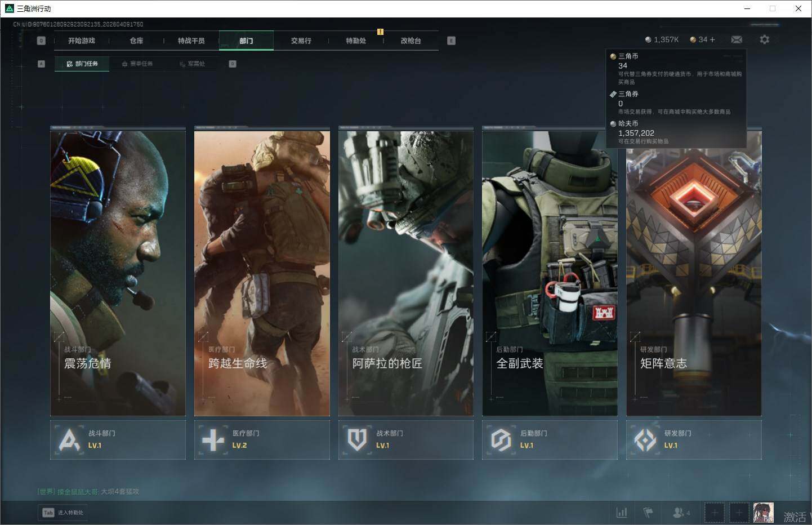Click the flag icon in bottom bar
812x525 pixels.
(x=648, y=513)
